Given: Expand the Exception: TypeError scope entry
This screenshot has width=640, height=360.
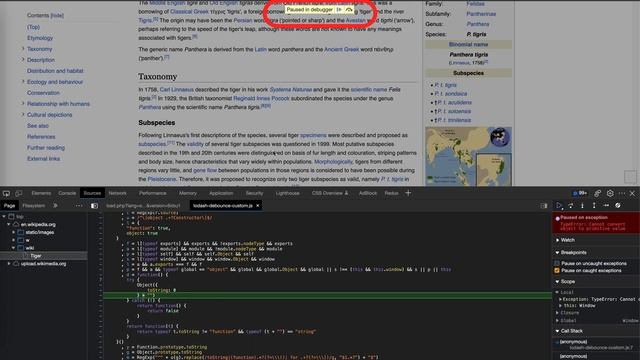Looking at the screenshot, I should 560,299.
